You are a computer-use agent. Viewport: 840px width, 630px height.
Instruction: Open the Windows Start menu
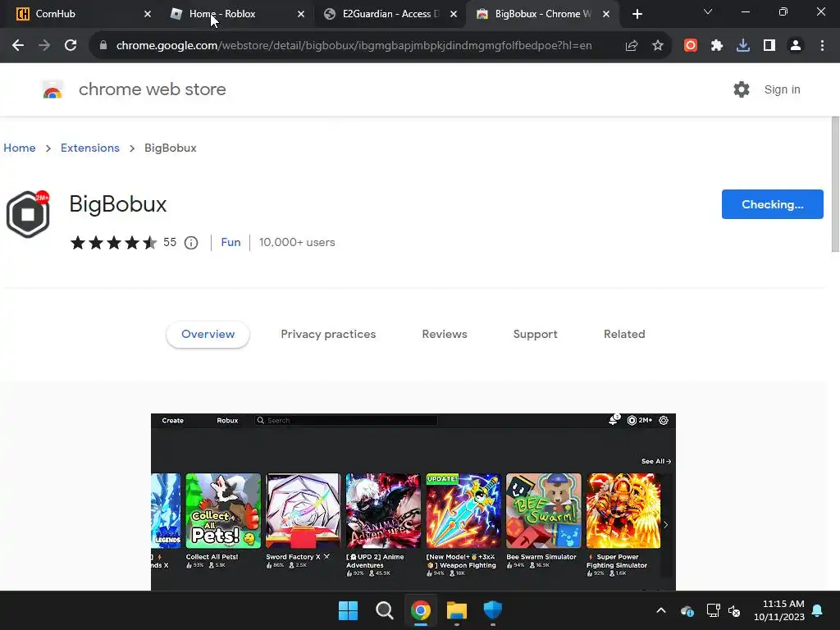(x=348, y=610)
